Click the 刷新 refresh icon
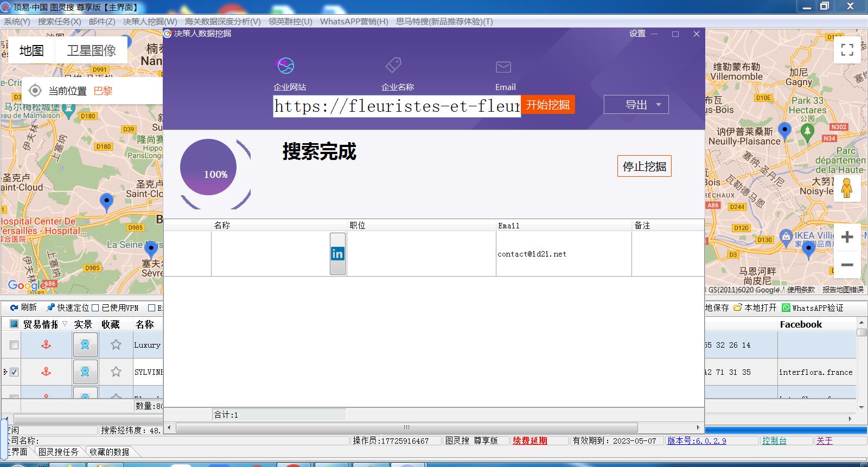 pyautogui.click(x=14, y=308)
